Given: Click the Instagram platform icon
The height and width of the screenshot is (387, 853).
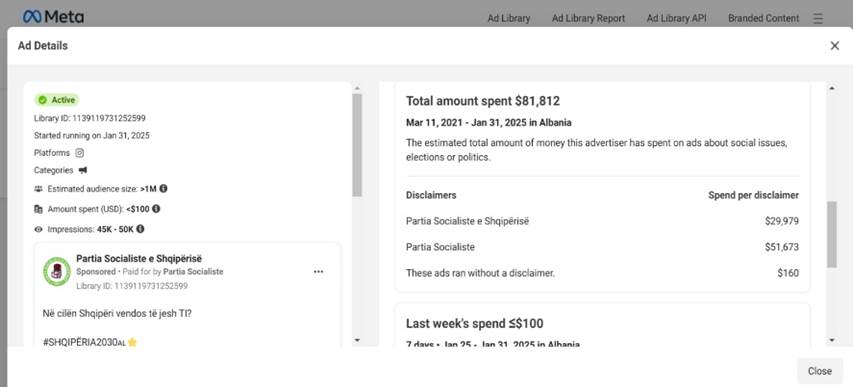Looking at the screenshot, I should (79, 153).
